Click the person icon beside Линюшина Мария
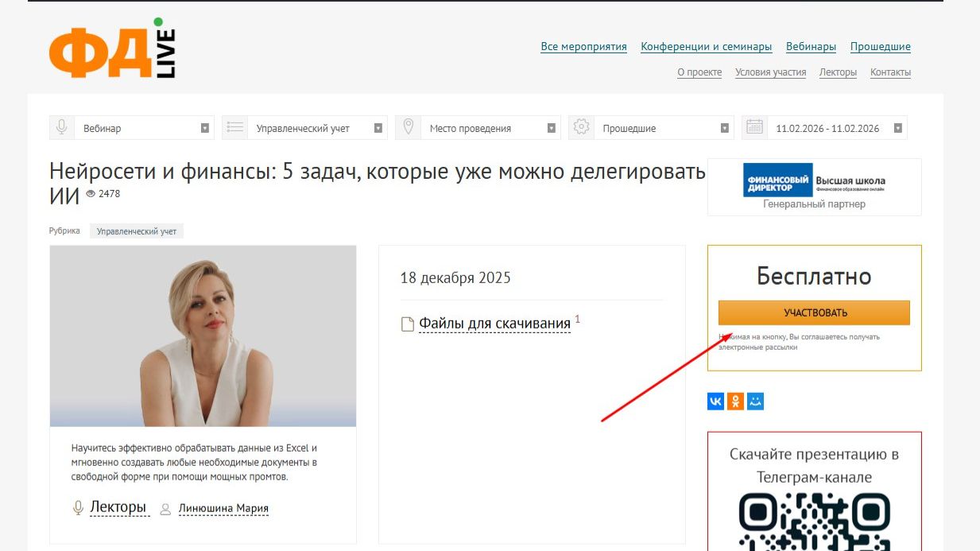 tap(165, 509)
